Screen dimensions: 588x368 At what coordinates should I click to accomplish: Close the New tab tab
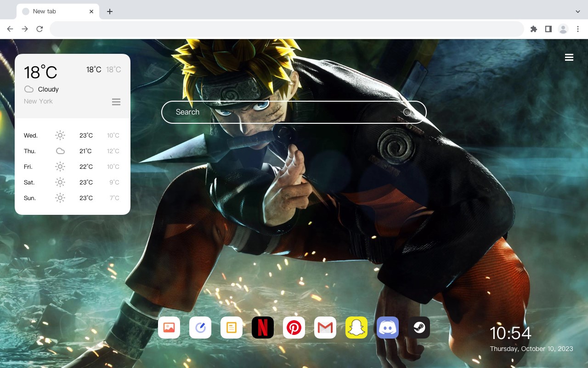(92, 11)
